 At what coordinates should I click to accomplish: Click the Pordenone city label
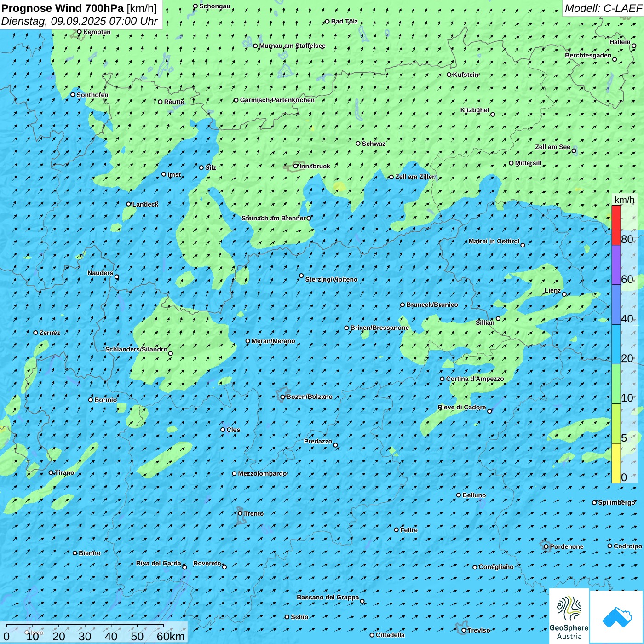[x=567, y=546]
